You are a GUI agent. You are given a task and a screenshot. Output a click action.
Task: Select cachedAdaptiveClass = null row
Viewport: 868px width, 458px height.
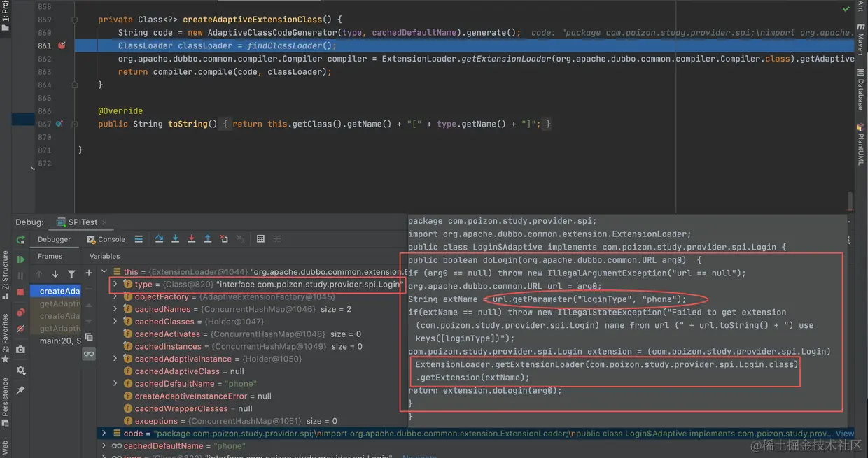tap(252, 371)
